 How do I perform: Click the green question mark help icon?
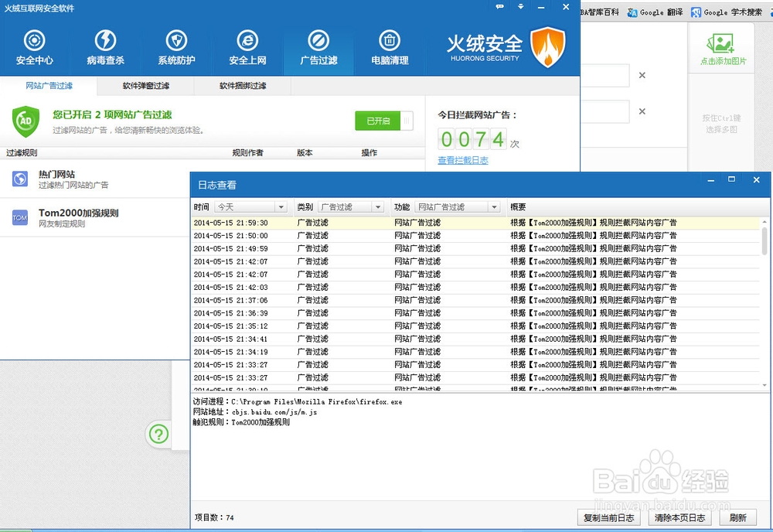click(x=158, y=434)
